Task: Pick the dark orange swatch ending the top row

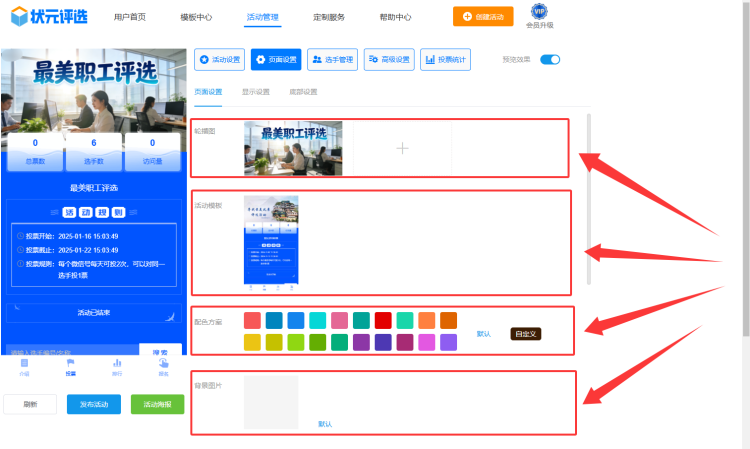Action: coord(448,320)
